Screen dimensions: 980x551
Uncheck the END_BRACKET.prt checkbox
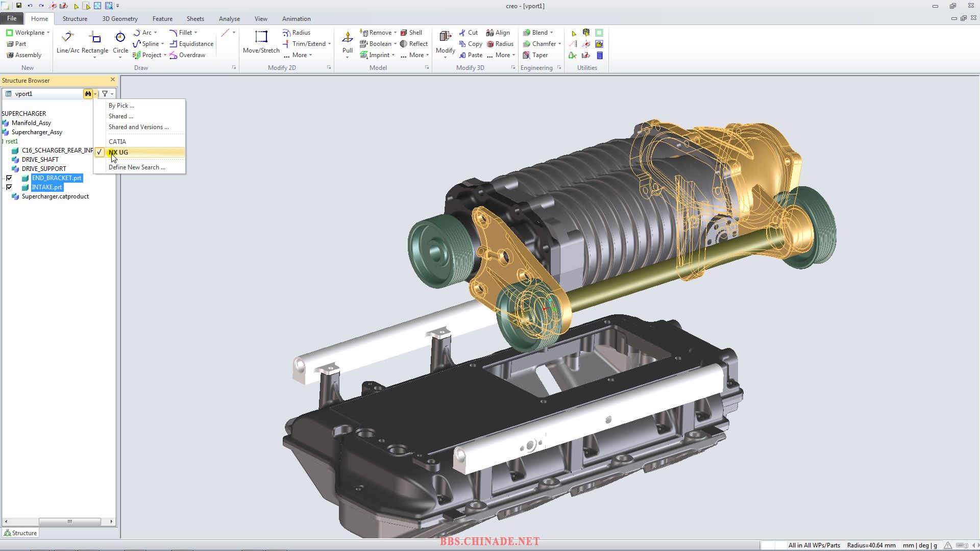click(x=9, y=178)
